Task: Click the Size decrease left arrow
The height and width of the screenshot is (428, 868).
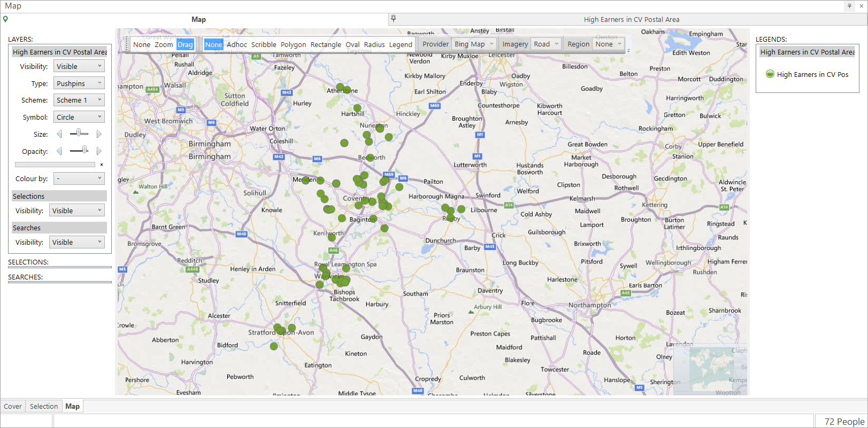Action: coord(59,134)
